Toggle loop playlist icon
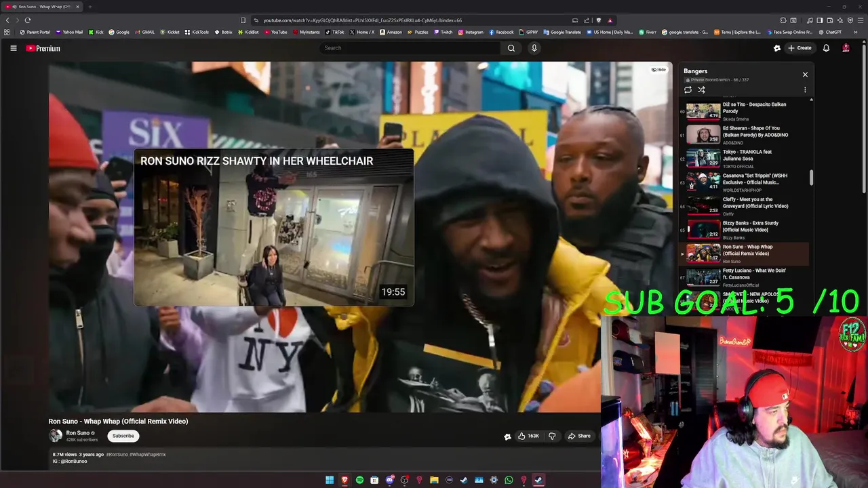 click(688, 89)
